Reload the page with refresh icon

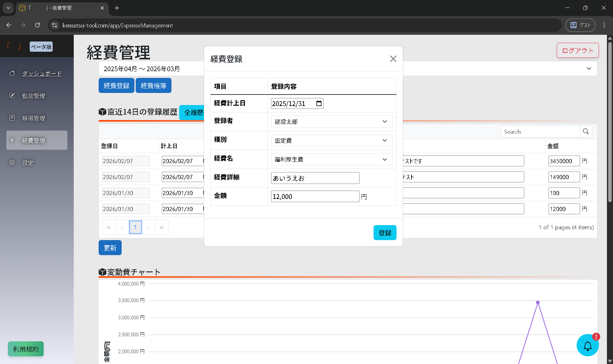(37, 25)
